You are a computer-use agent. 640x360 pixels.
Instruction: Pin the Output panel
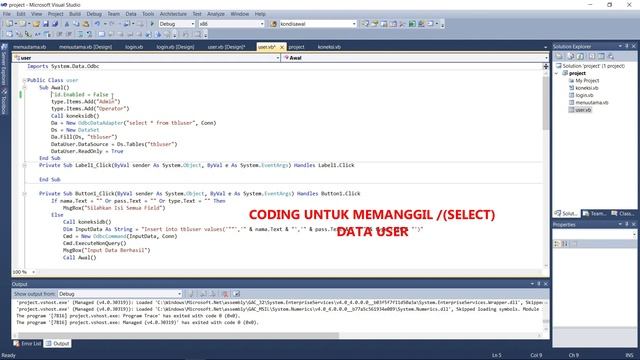pyautogui.click(x=539, y=284)
